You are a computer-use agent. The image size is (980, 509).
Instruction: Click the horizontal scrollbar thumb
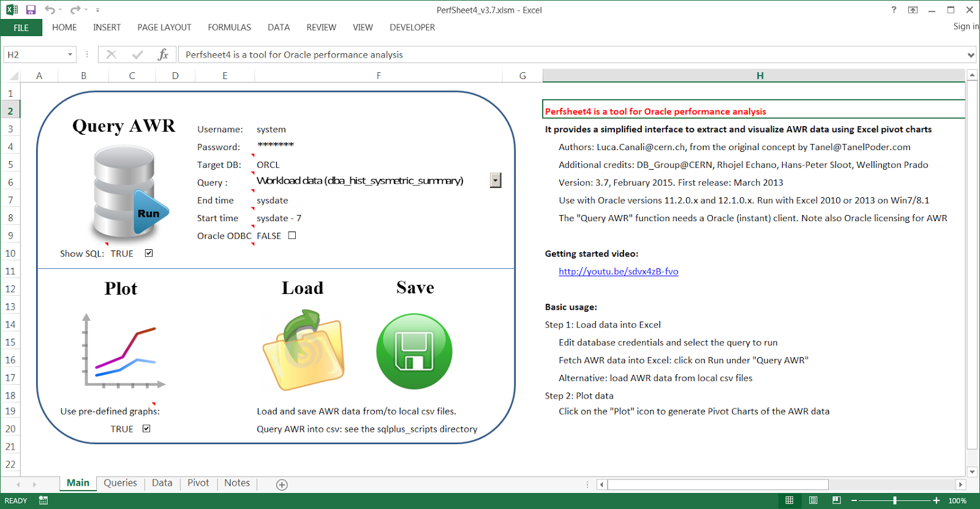point(717,484)
